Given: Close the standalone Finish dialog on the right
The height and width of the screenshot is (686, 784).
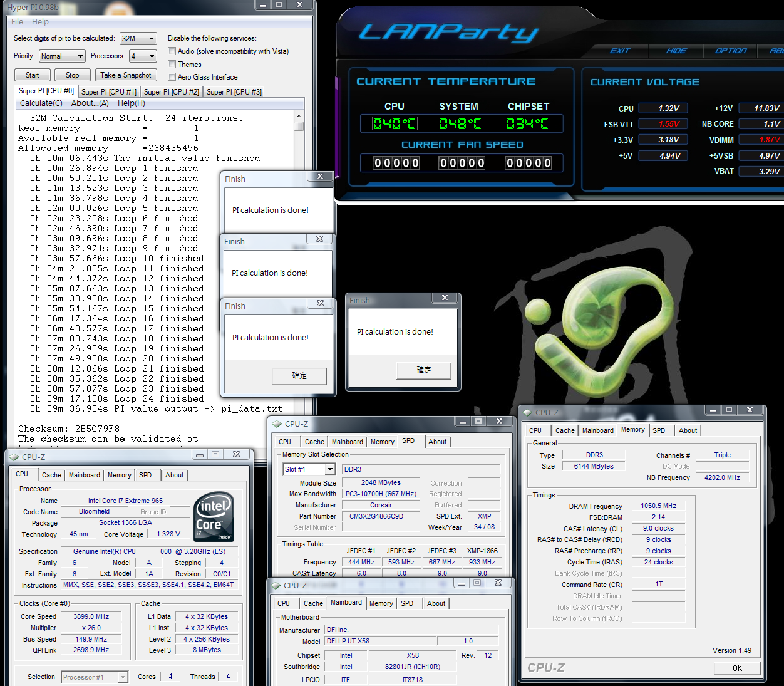Looking at the screenshot, I should (x=445, y=298).
